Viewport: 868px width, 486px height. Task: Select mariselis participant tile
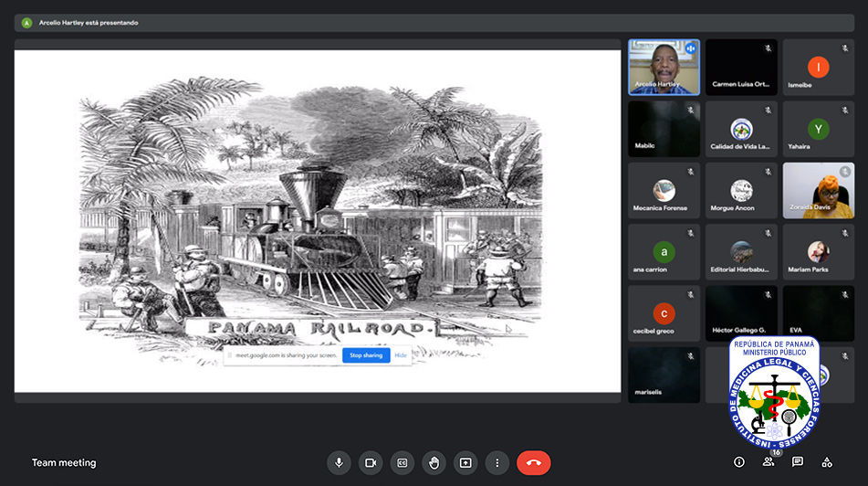[664, 375]
